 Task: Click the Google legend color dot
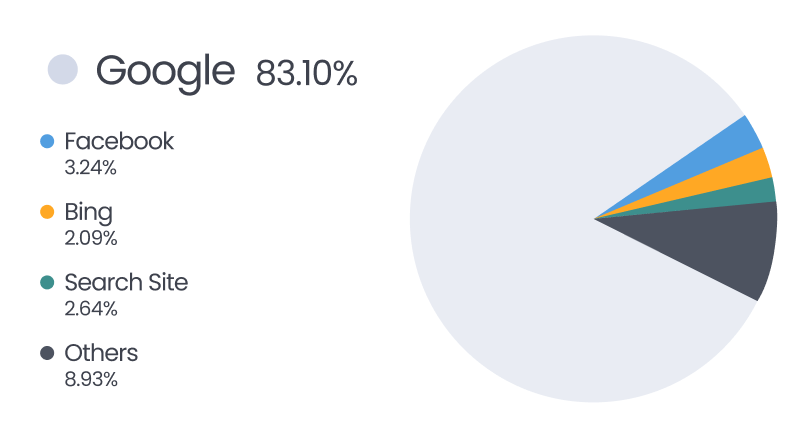tap(63, 70)
